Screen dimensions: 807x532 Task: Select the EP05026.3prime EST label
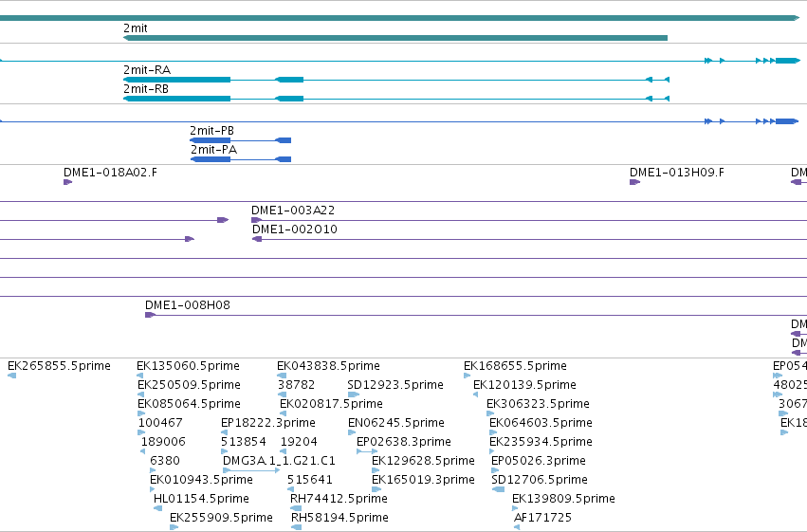(x=539, y=461)
